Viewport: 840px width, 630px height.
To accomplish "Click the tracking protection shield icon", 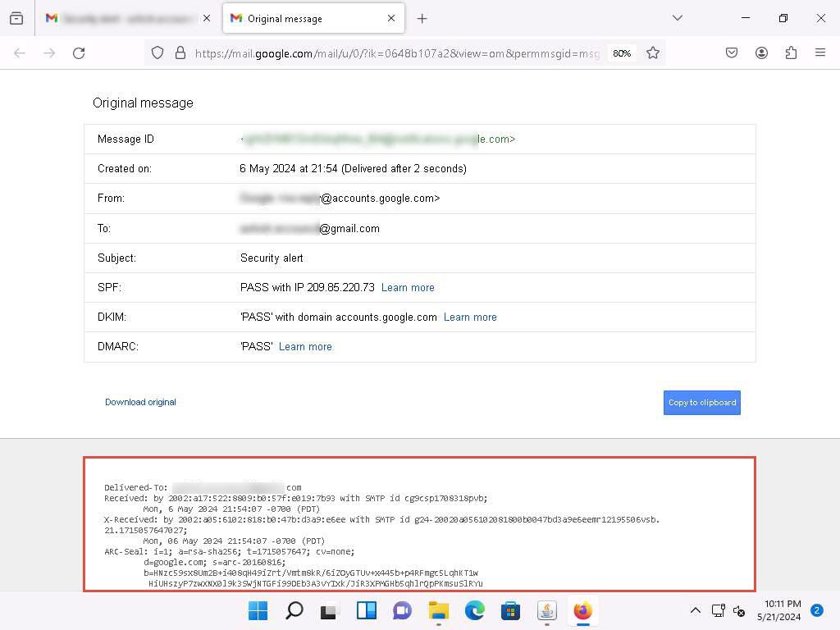I will click(x=157, y=52).
